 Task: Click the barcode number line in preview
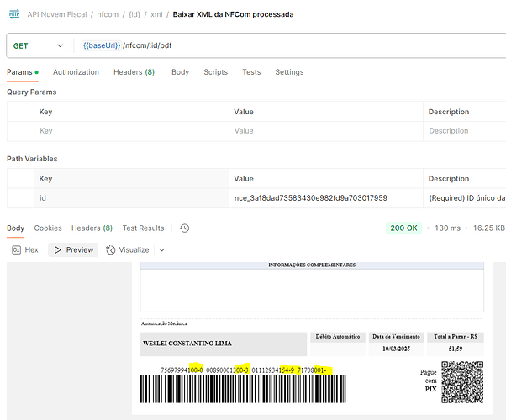244,370
